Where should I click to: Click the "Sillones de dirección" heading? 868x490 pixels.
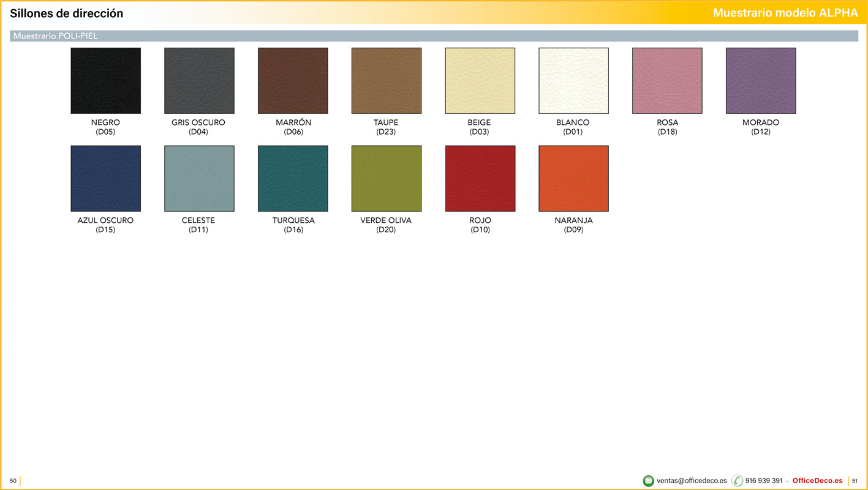(x=66, y=13)
